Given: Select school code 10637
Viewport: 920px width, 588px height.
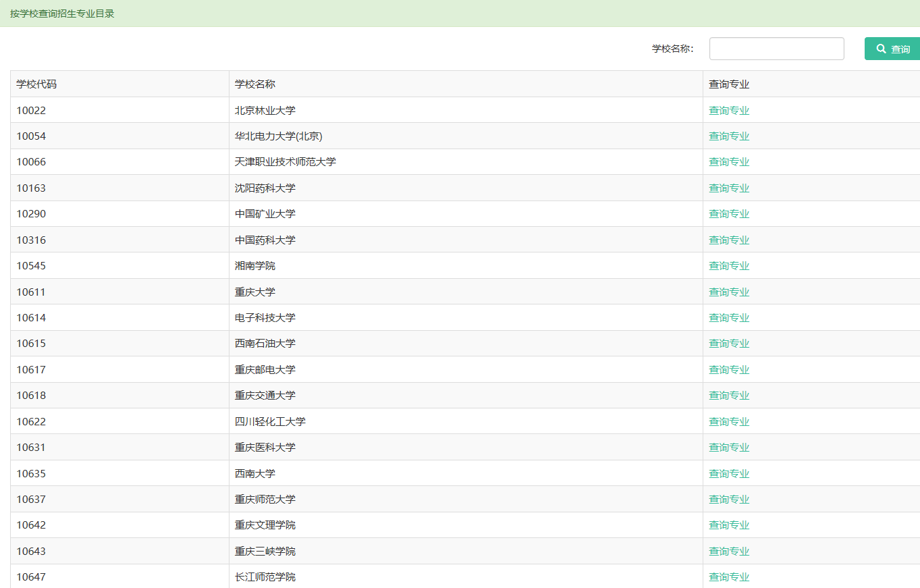Looking at the screenshot, I should pyautogui.click(x=31, y=499).
